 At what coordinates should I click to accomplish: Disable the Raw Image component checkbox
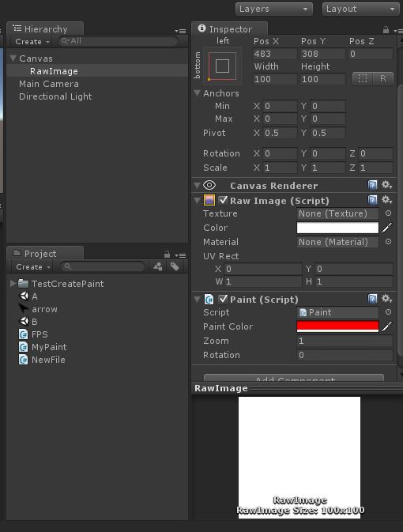(x=223, y=200)
